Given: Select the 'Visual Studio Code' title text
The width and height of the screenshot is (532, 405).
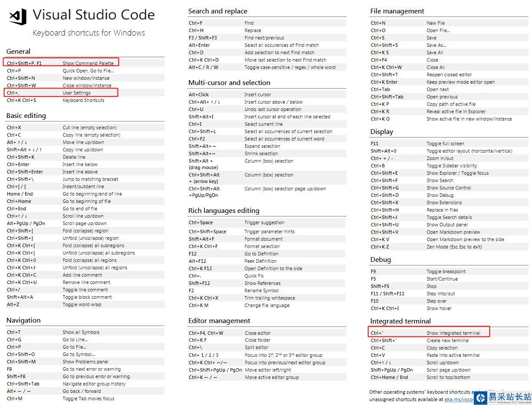Looking at the screenshot, I should [94, 15].
